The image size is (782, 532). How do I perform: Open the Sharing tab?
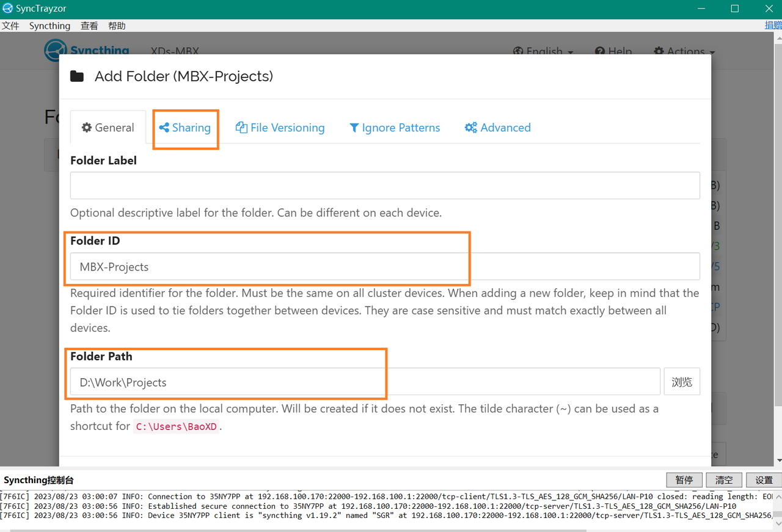185,128
